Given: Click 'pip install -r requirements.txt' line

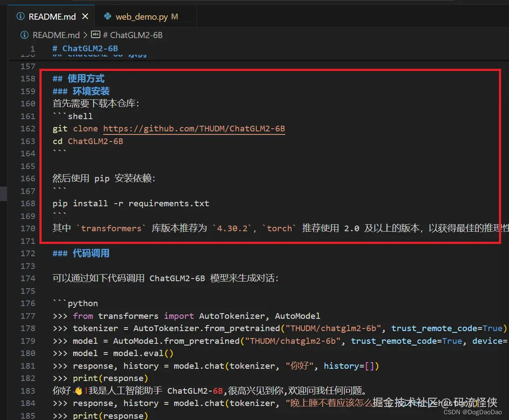Looking at the screenshot, I should click(x=131, y=204).
